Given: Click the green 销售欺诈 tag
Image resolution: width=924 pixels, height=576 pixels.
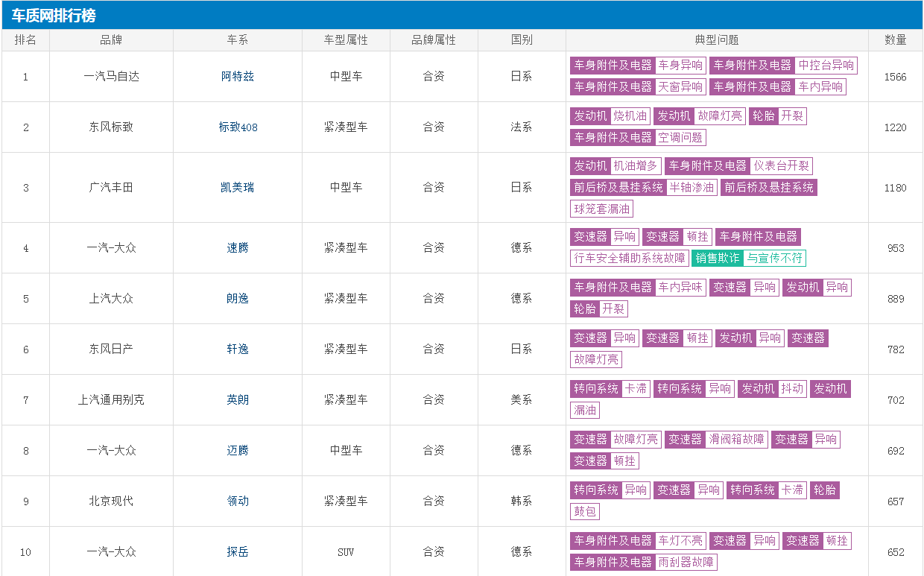Looking at the screenshot, I should pyautogui.click(x=718, y=258).
